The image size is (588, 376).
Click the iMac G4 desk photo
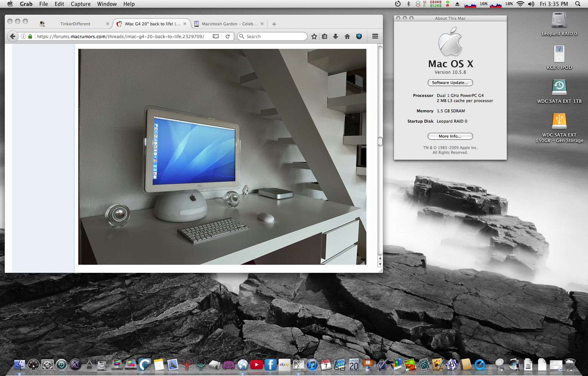[222, 157]
